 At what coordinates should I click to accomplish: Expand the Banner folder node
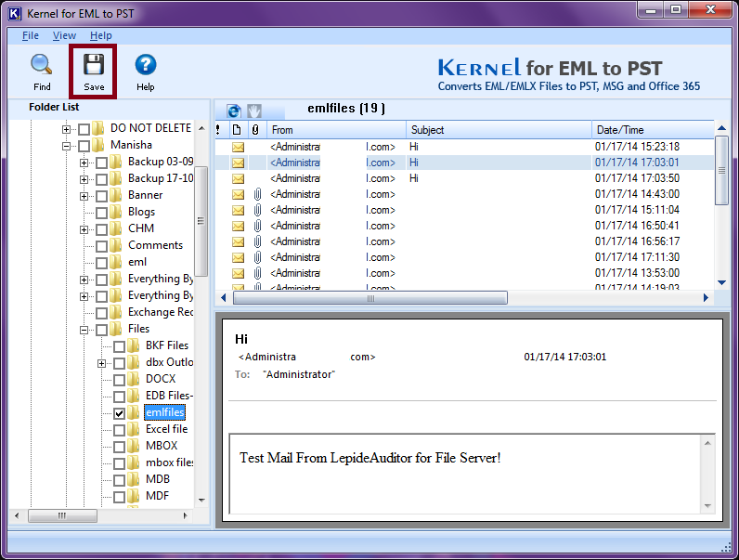(x=84, y=196)
